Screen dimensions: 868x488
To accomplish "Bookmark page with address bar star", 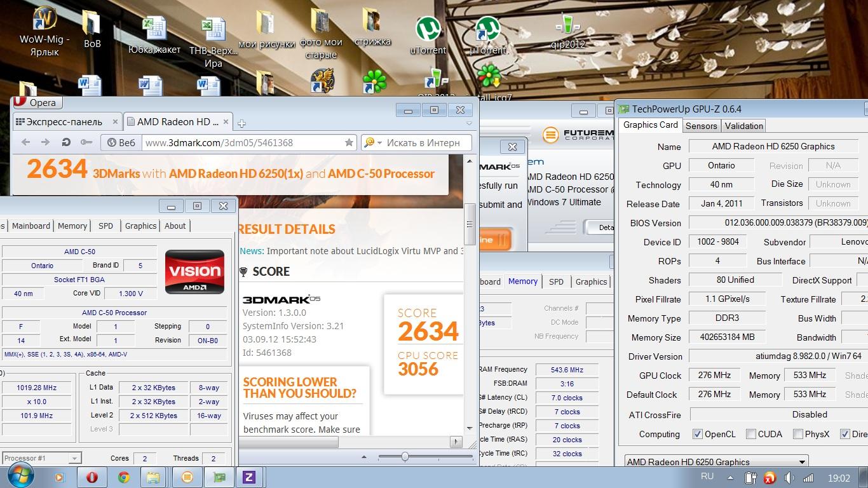I will [x=349, y=142].
